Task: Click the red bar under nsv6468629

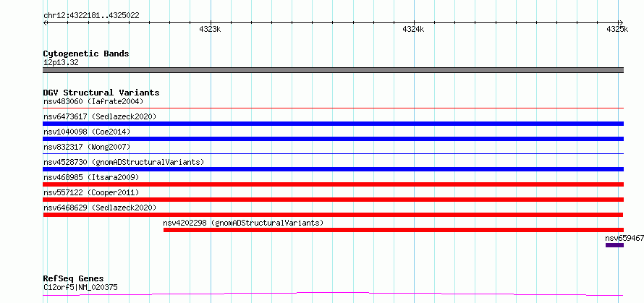Action: (333, 215)
